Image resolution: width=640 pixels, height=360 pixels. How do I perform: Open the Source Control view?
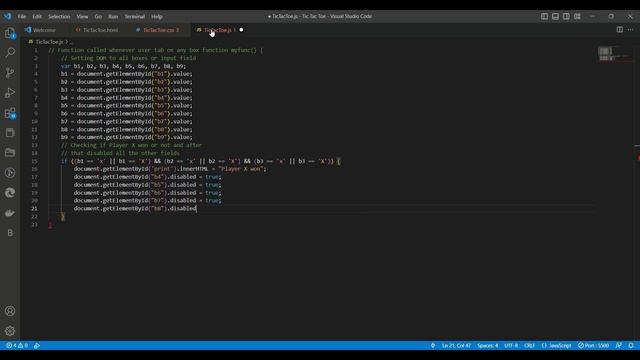[10, 73]
